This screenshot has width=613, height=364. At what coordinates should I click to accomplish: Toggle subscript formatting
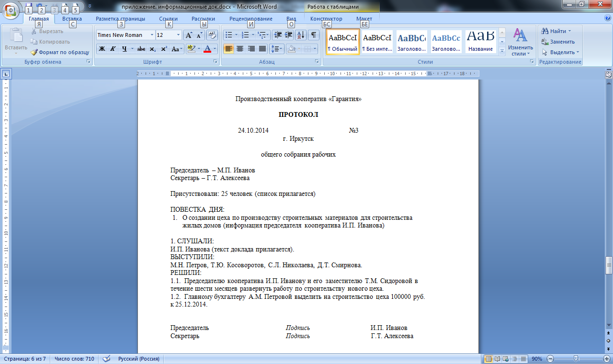pyautogui.click(x=152, y=49)
